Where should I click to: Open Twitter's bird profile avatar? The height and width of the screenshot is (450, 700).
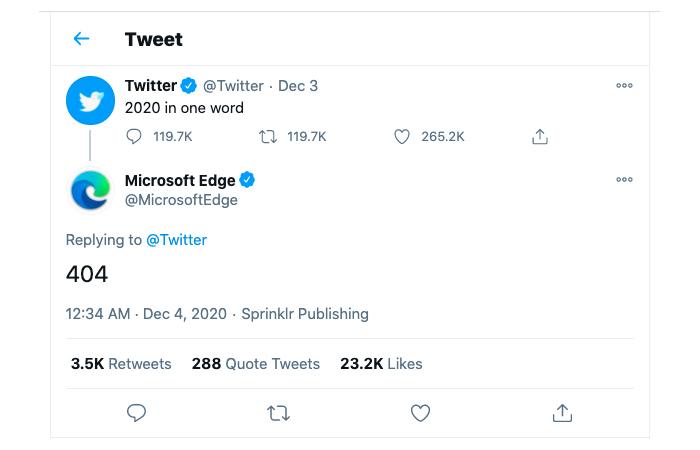91,100
